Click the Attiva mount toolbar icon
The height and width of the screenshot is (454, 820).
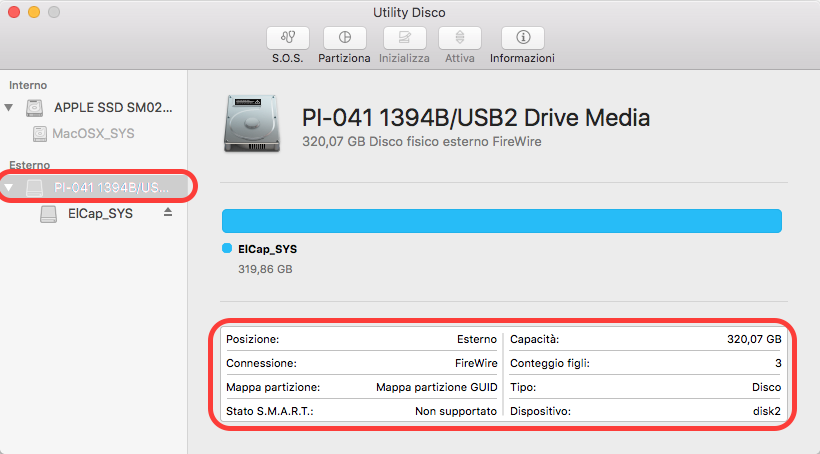point(460,38)
